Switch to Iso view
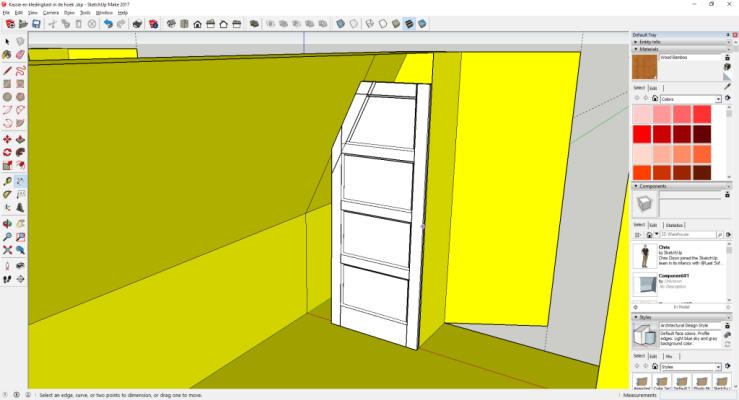The width and height of the screenshot is (739, 400). point(171,24)
